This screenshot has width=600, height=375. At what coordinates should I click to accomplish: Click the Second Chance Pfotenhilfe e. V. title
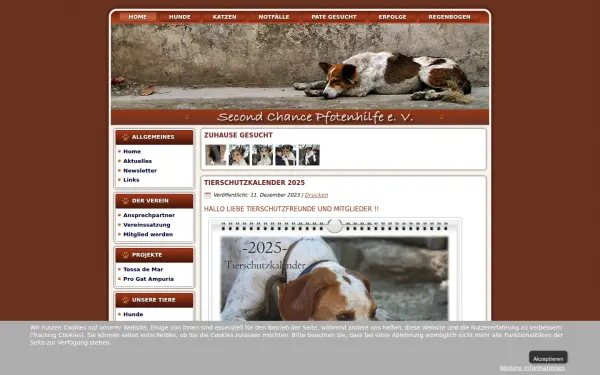(315, 117)
